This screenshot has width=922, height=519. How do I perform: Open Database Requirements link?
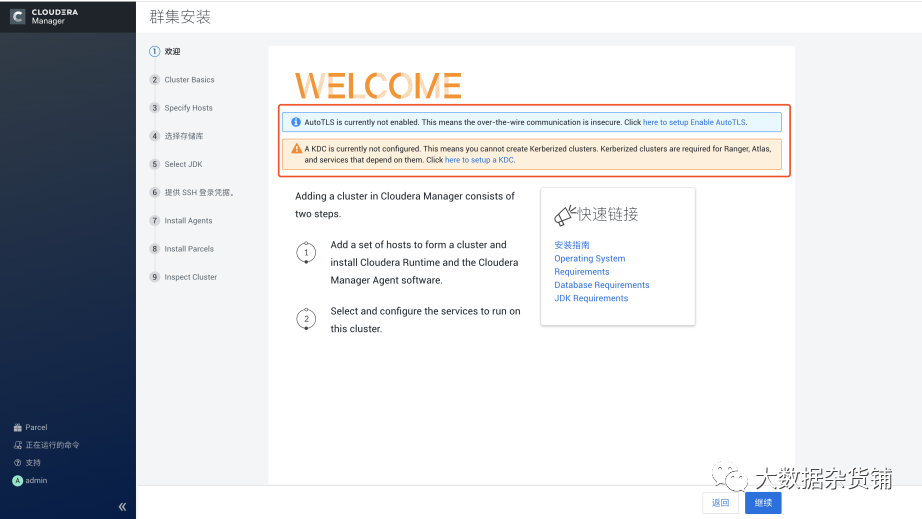(x=602, y=284)
